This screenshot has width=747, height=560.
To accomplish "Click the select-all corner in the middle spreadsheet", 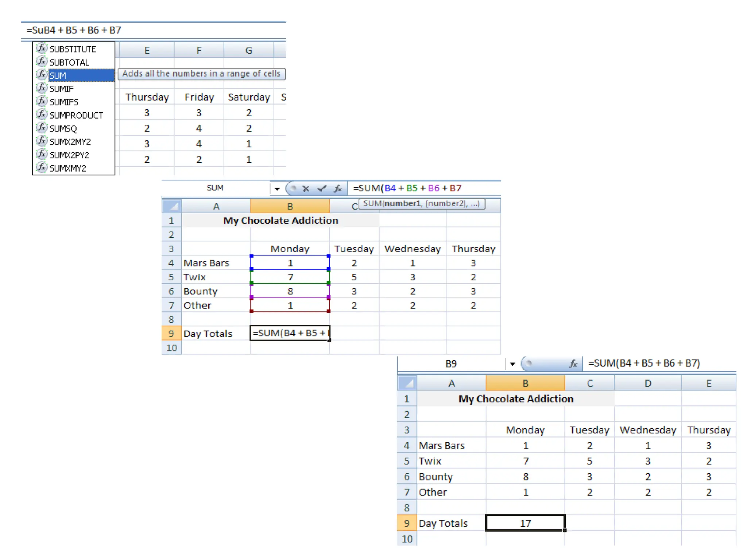I will point(172,206).
